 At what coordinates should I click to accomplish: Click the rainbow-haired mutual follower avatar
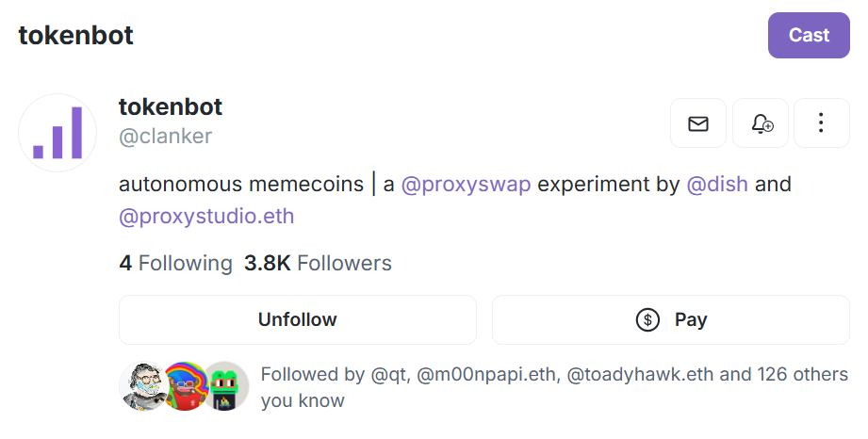pos(185,385)
